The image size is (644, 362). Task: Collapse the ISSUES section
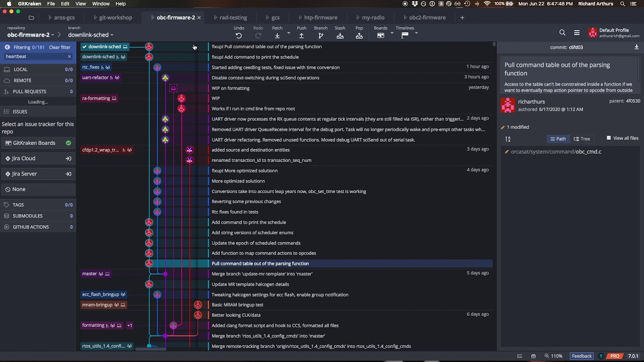[38, 112]
